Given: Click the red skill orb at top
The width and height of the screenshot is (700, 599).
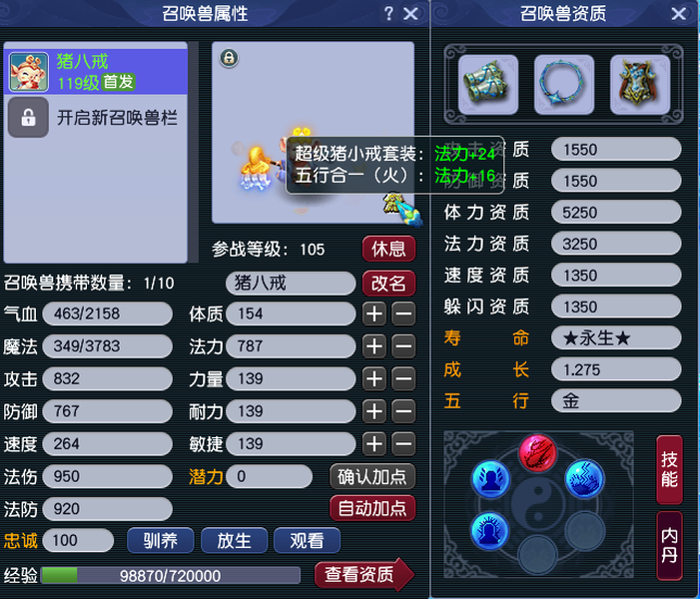Looking at the screenshot, I should click(x=537, y=453).
